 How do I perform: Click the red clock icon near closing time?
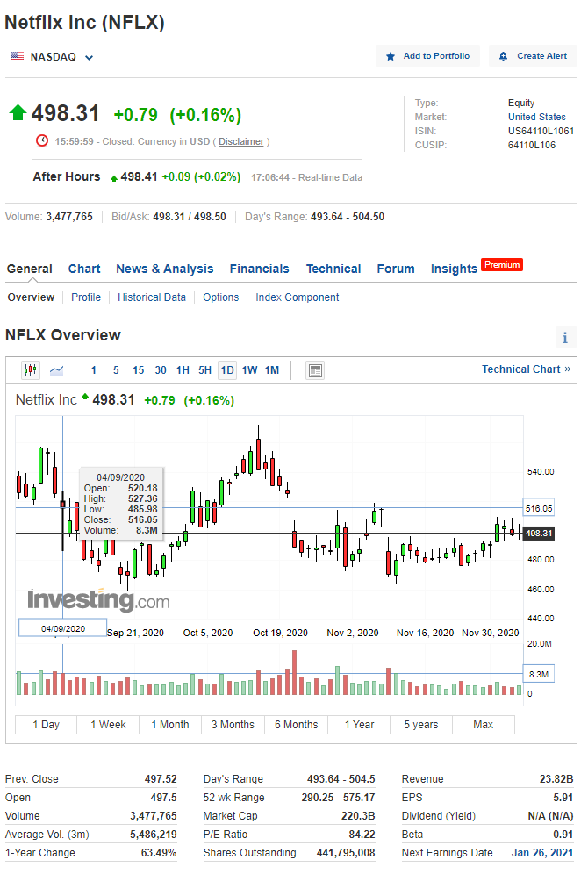(42, 140)
